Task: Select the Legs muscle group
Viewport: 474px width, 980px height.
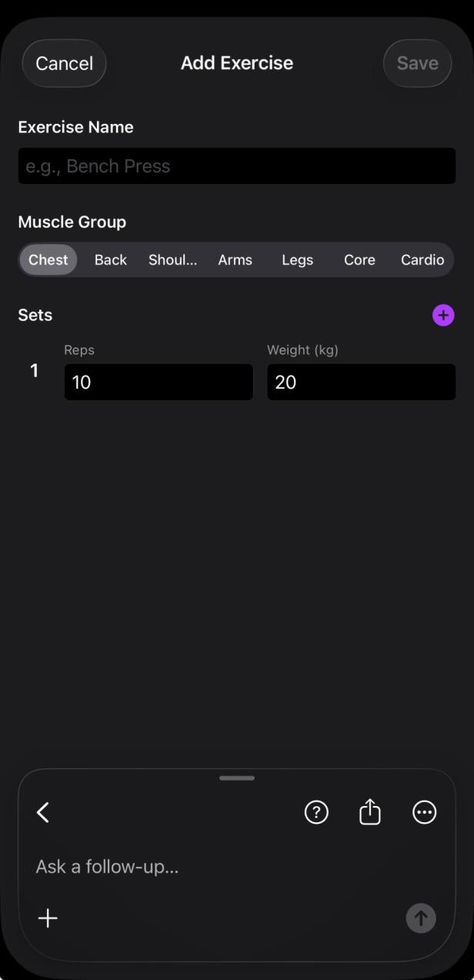Action: [x=297, y=259]
